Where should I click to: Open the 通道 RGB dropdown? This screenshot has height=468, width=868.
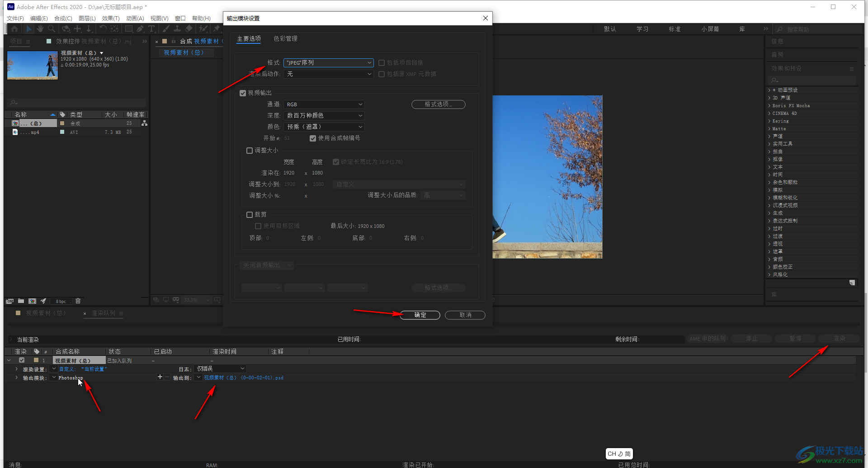[324, 104]
